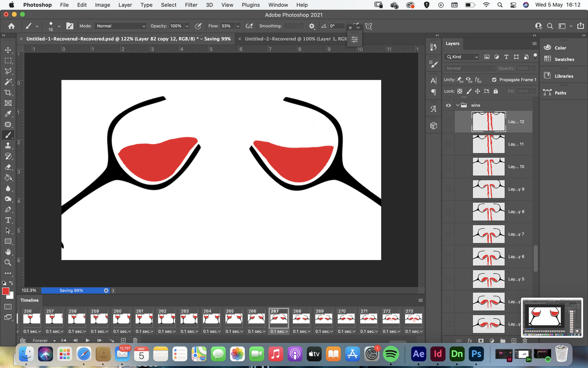Select the Hand tool

[8, 252]
